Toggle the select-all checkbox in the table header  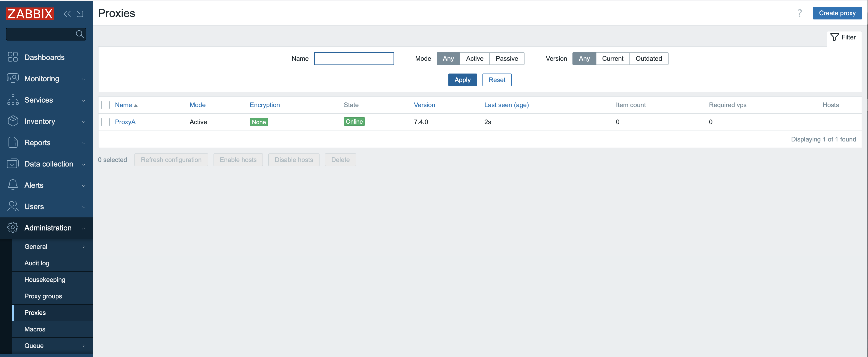point(105,105)
